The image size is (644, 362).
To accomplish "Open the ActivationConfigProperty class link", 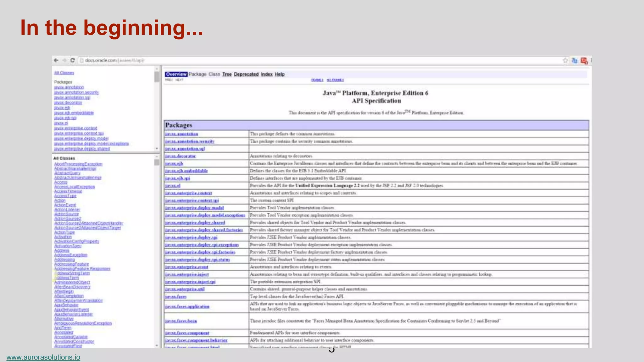I will pyautogui.click(x=76, y=241).
